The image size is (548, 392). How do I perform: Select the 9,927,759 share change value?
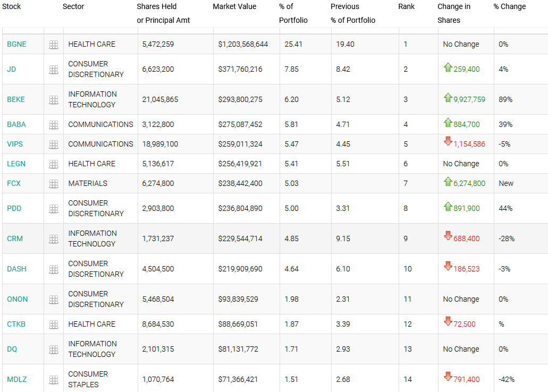[469, 99]
